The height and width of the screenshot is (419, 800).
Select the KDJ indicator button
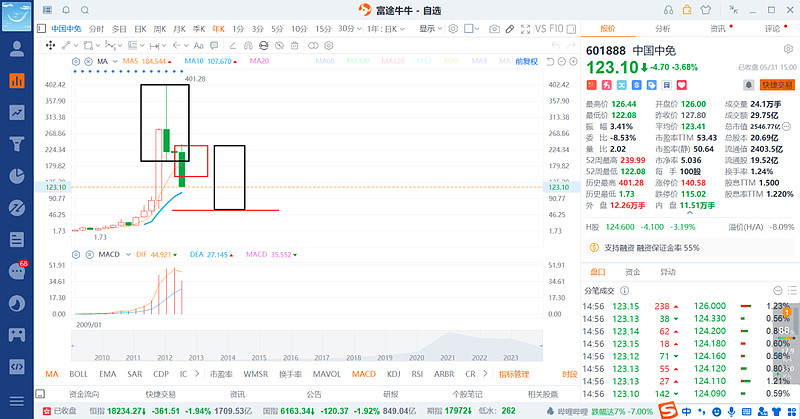(393, 374)
